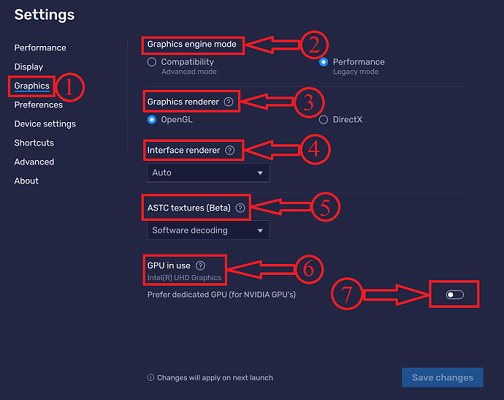The image size is (504, 400).
Task: Open the About section
Action: click(26, 181)
